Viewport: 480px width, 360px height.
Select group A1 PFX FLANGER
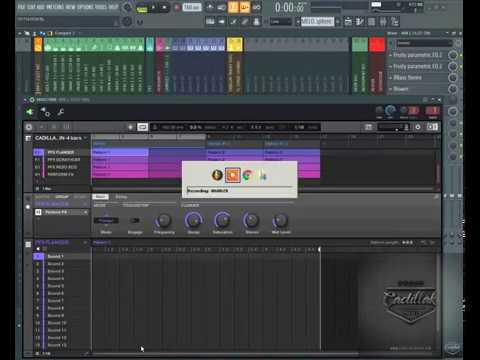click(61, 152)
